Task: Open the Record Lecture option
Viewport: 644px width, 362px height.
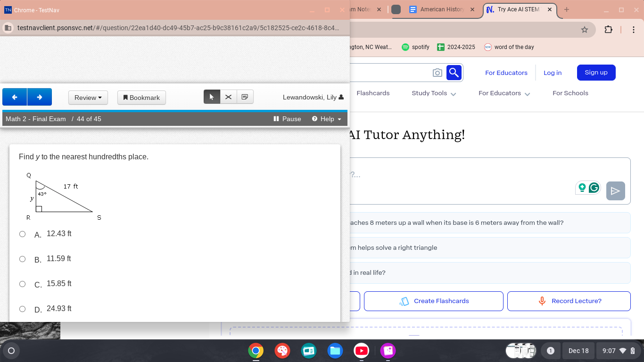Action: pos(569,301)
